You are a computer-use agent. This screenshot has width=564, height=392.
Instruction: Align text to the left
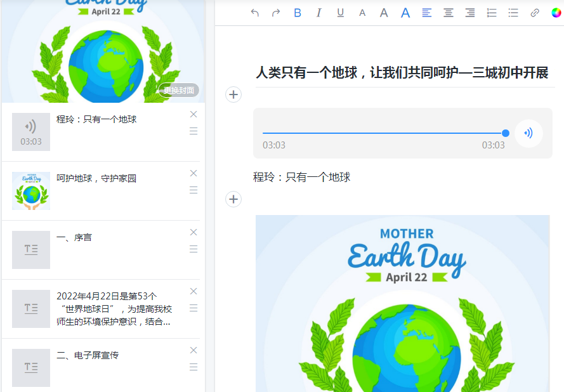click(x=427, y=13)
